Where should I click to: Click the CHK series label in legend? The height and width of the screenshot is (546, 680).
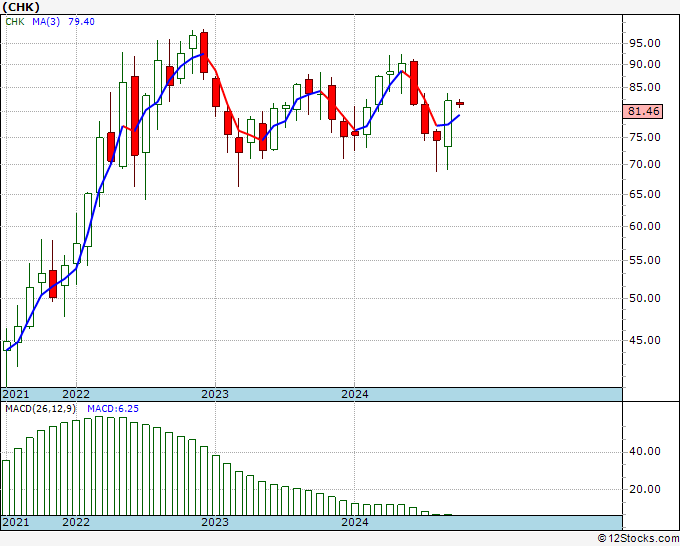click(15, 22)
